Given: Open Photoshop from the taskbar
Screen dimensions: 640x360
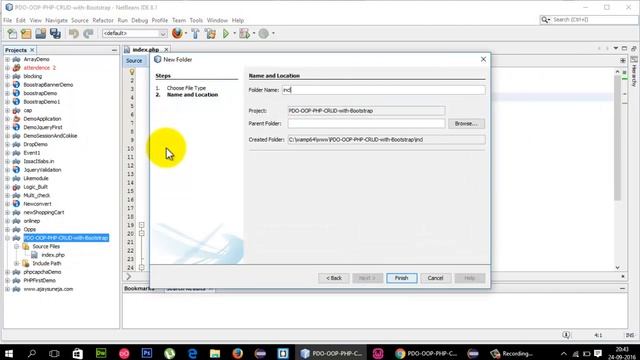Looking at the screenshot, I should pos(147,353).
